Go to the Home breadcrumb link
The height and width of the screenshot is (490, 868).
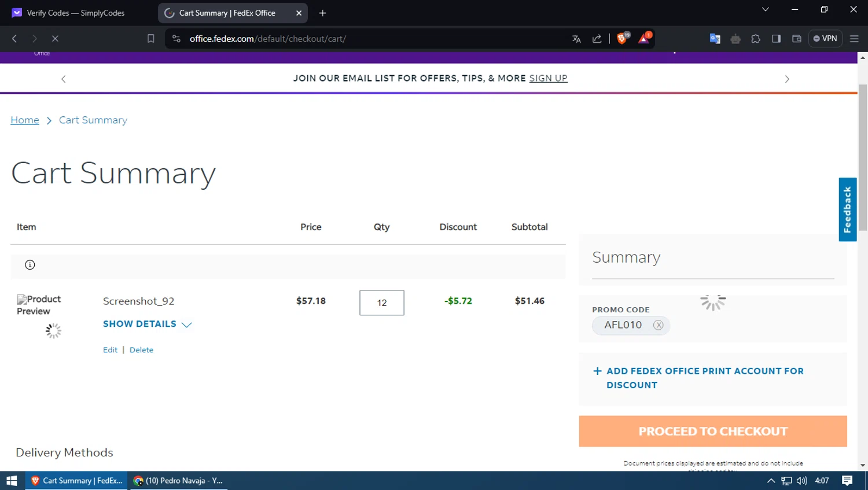click(25, 120)
